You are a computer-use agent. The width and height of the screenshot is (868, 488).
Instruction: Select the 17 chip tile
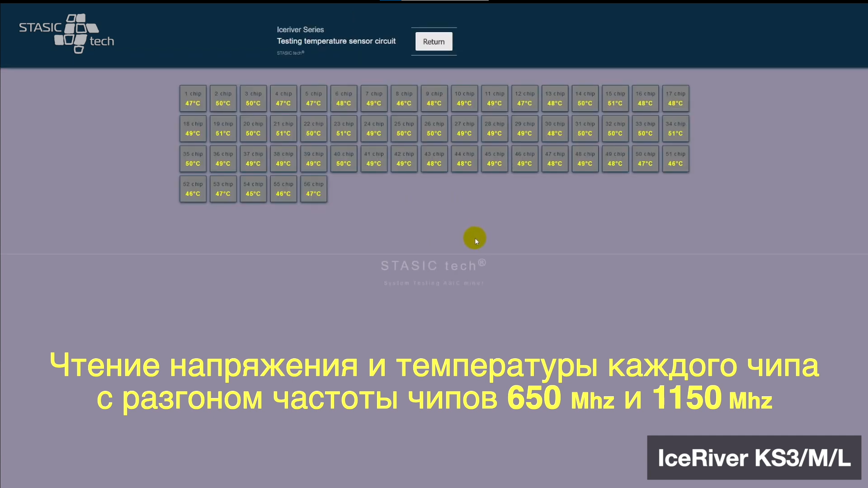pos(675,99)
